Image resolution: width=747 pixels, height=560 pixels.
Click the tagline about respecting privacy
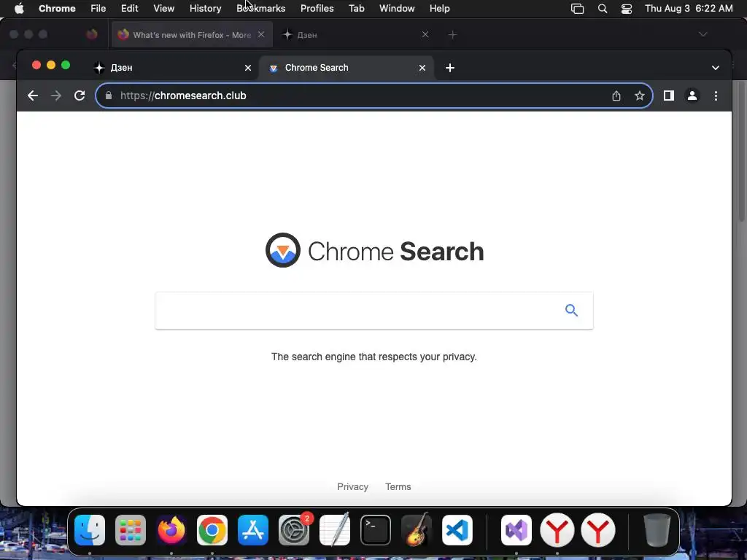point(374,357)
